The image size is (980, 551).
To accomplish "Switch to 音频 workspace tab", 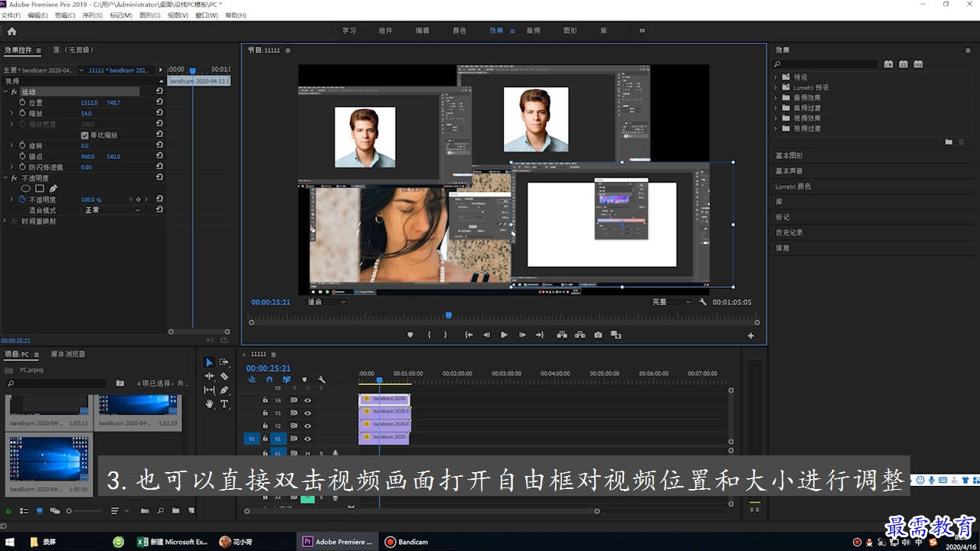I will 534,31.
